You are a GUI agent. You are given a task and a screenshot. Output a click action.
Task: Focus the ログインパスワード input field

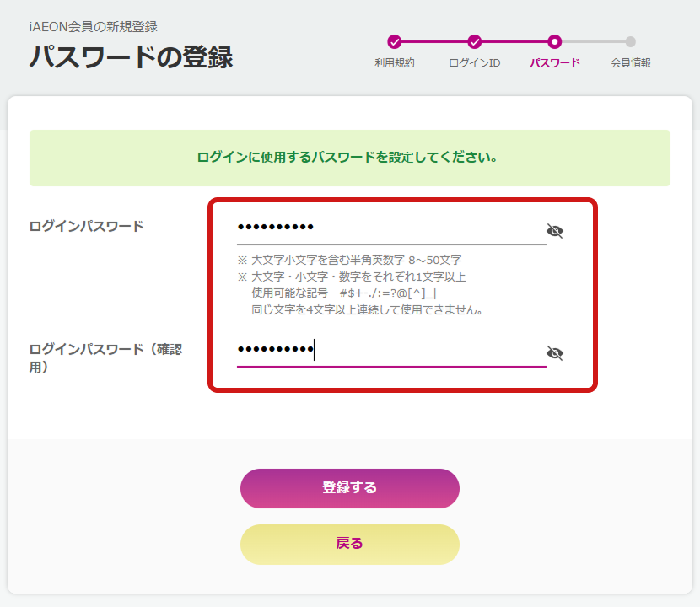pyautogui.click(x=388, y=228)
